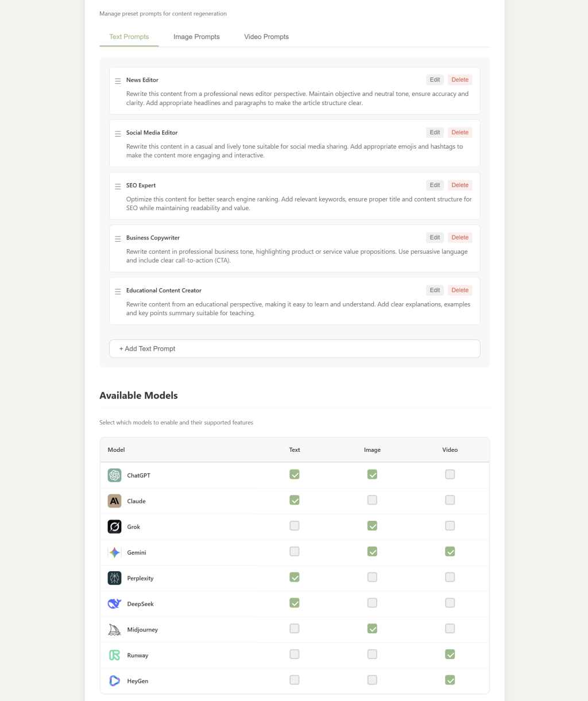588x701 pixels.
Task: Uncheck Text support for Claude
Action: pyautogui.click(x=295, y=500)
